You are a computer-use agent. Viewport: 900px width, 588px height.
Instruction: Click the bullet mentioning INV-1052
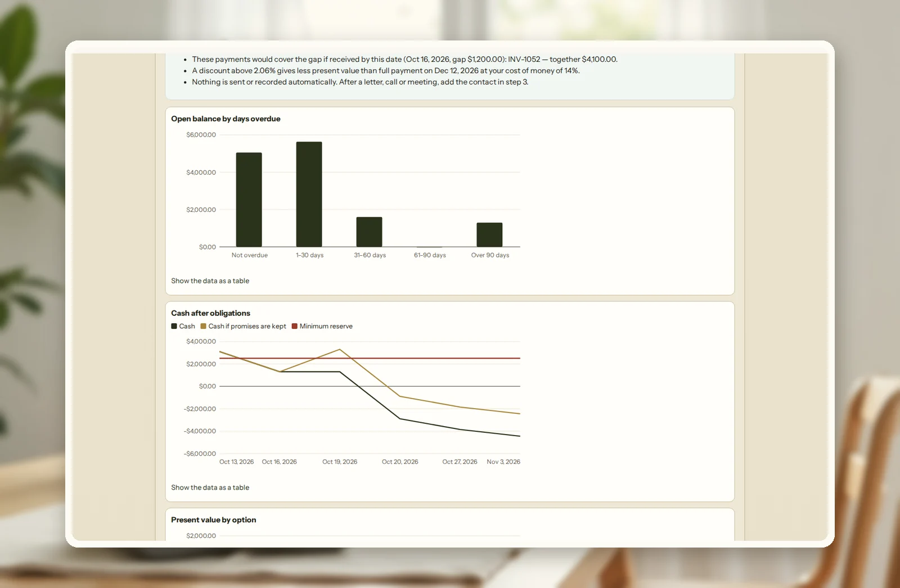coord(404,60)
